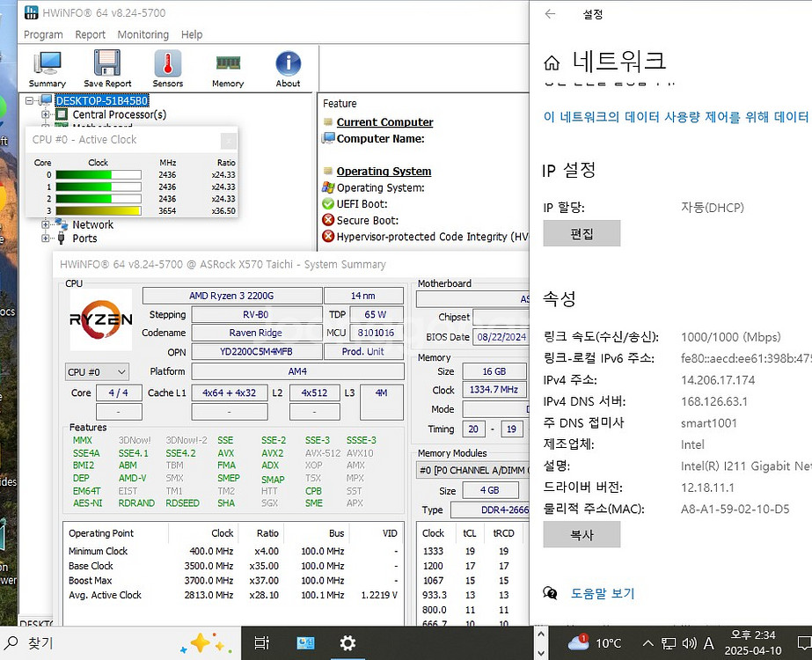Open the data usage control link for this network

pos(677,116)
